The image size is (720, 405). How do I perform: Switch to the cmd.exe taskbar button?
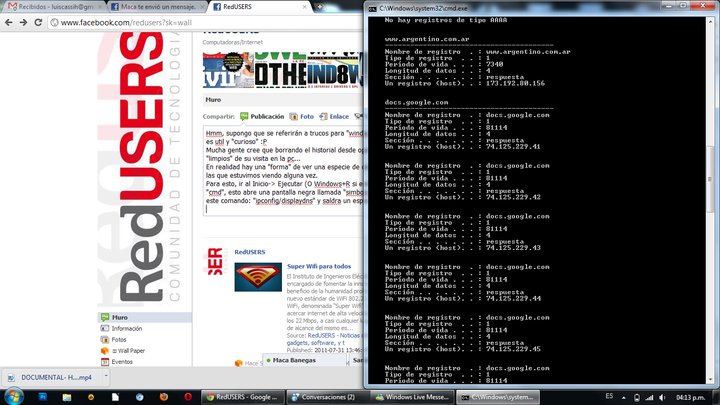tap(498, 397)
